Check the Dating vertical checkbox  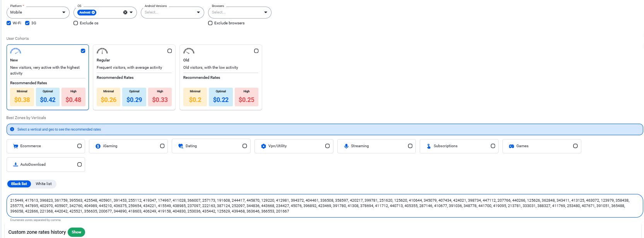coord(244,146)
